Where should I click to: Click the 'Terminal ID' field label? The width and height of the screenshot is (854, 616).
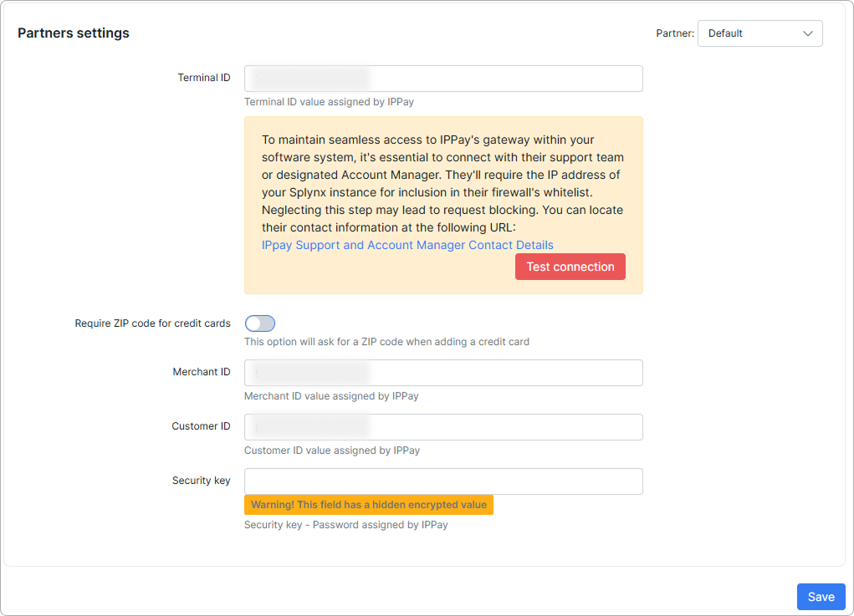[x=204, y=78]
